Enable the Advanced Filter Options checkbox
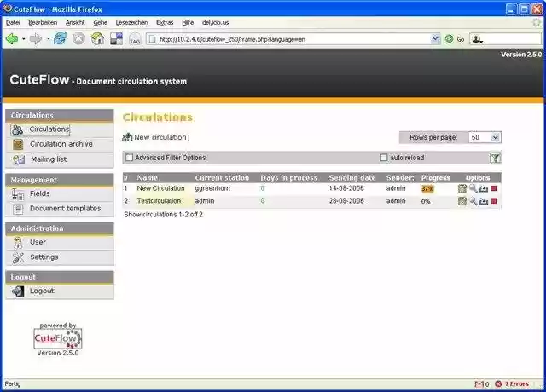Viewport: 546px width, 392px height. [129, 158]
